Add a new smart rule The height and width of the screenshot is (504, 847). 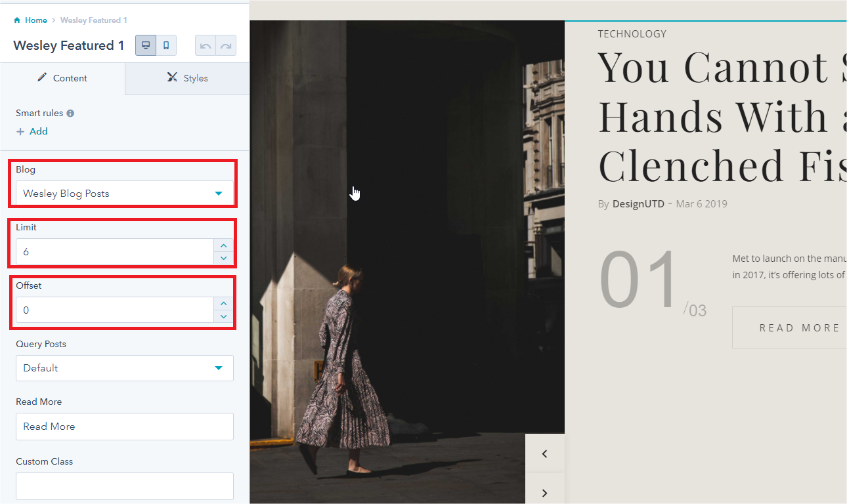click(x=32, y=131)
